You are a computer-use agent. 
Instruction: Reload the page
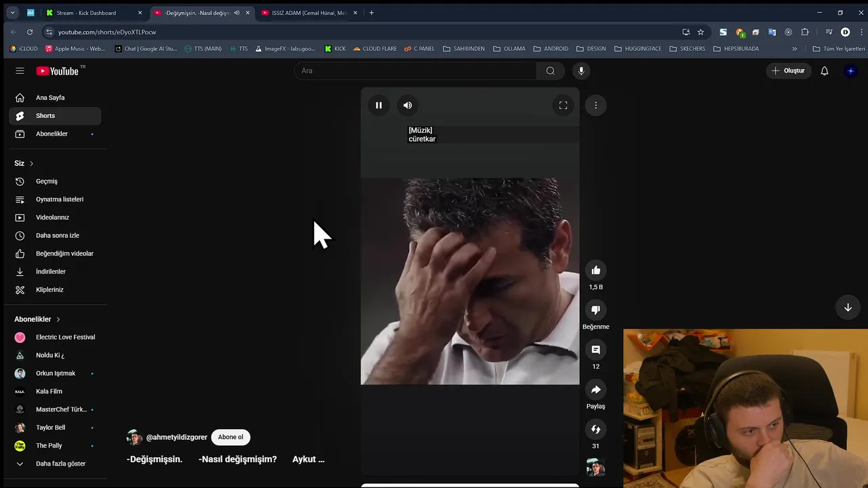coord(30,32)
